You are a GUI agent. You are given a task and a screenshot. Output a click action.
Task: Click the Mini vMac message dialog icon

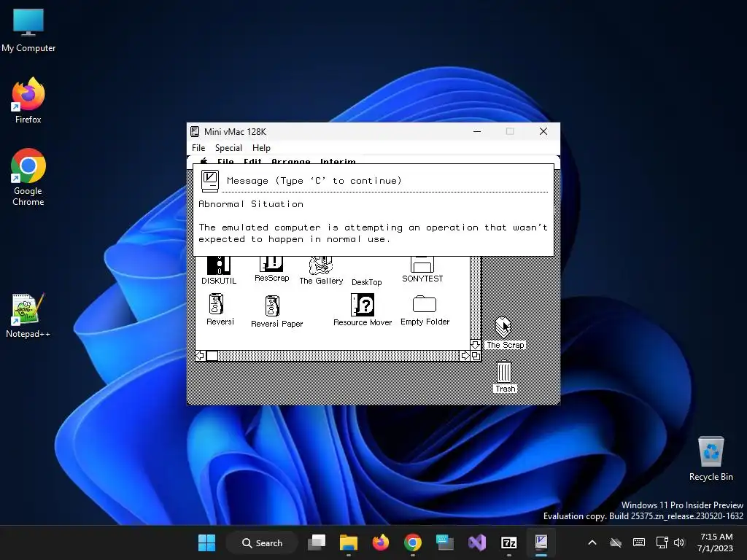[x=209, y=181]
